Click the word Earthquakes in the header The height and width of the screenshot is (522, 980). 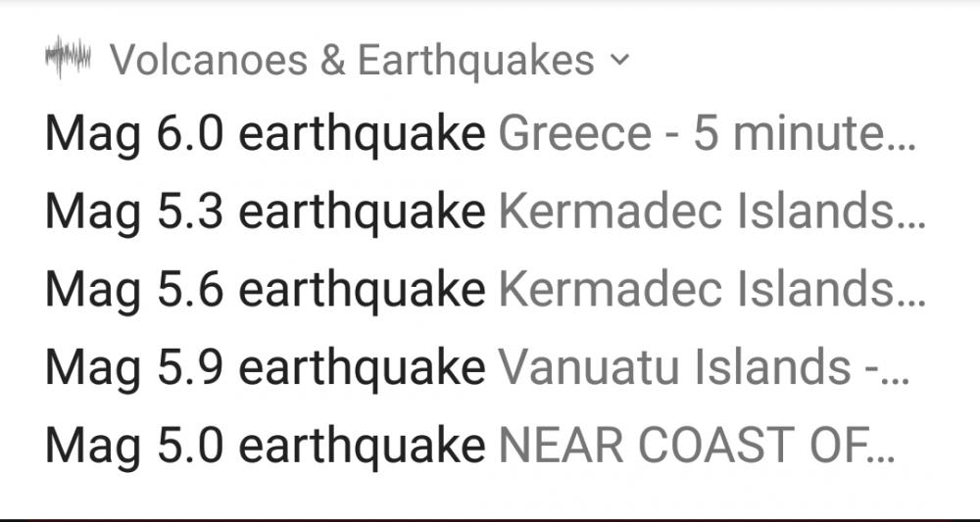475,61
